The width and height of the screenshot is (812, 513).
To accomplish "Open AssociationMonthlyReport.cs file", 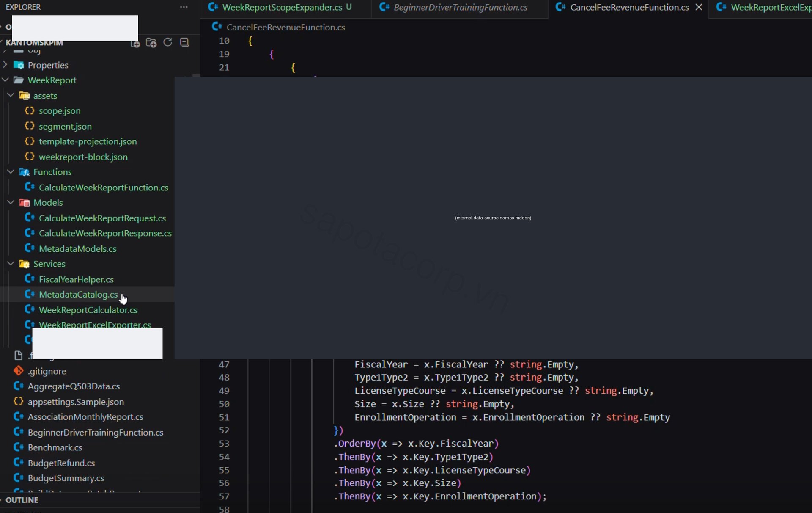I will 85,417.
